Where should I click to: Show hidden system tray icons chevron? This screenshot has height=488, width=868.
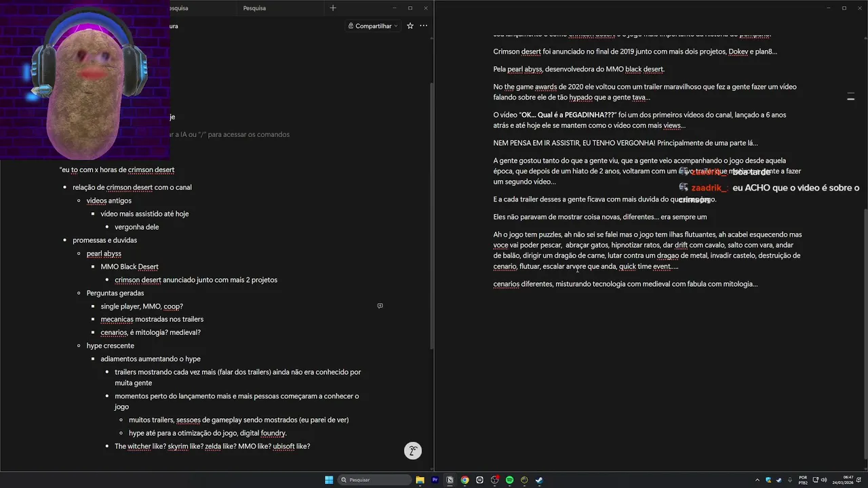pyautogui.click(x=757, y=480)
